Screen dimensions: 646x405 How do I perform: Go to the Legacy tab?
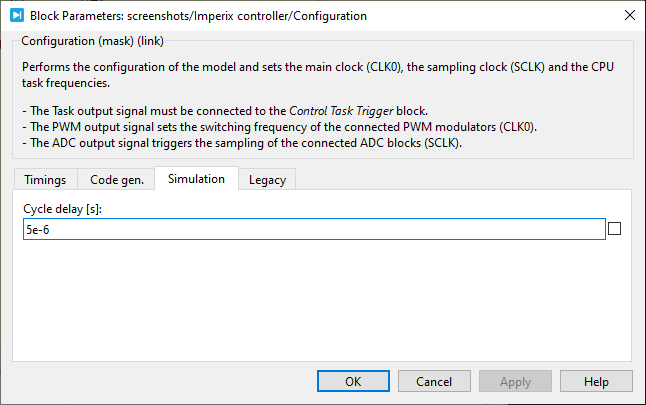(x=267, y=180)
